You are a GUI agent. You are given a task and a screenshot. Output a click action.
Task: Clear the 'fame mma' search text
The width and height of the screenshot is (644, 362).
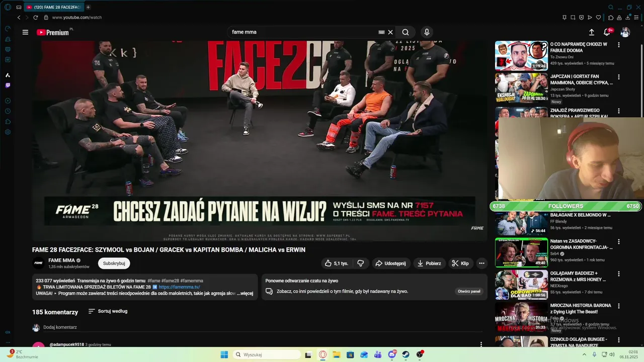pyautogui.click(x=390, y=32)
